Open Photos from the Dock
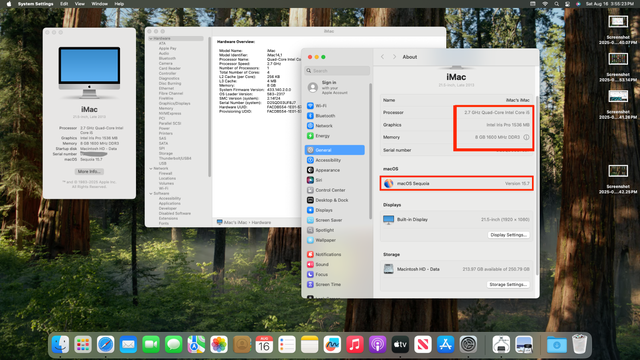This screenshot has height=360, width=640. [219, 345]
